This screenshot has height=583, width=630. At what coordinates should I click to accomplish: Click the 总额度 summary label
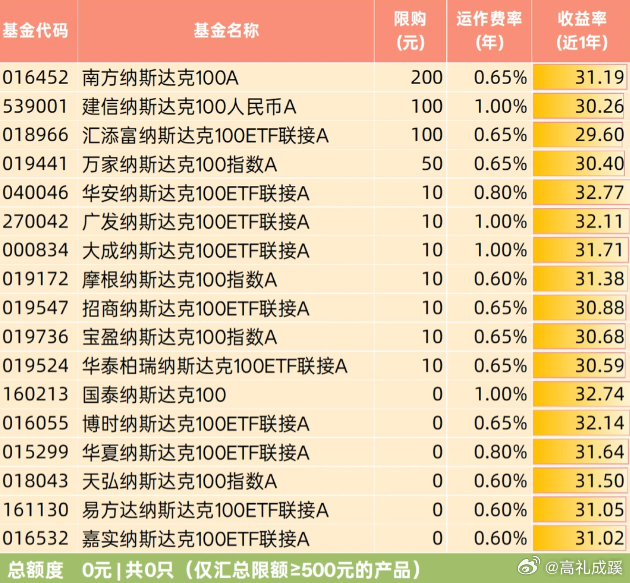pos(35,570)
